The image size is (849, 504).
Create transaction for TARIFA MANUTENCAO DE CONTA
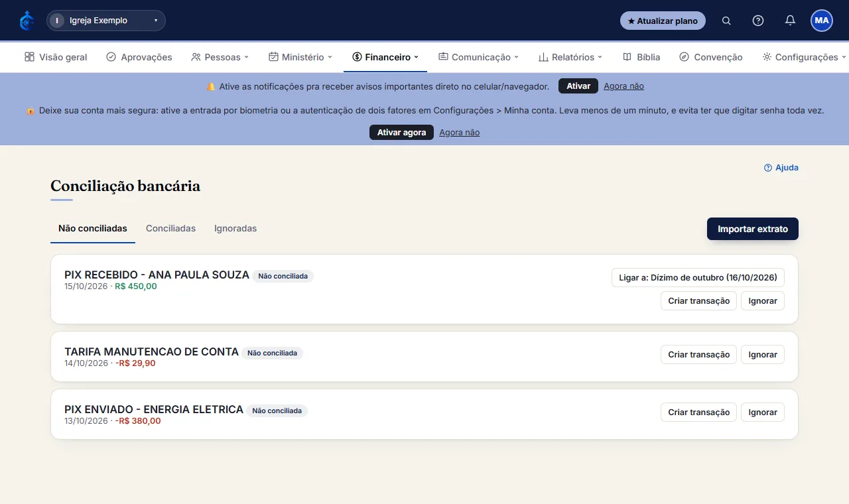click(x=698, y=355)
